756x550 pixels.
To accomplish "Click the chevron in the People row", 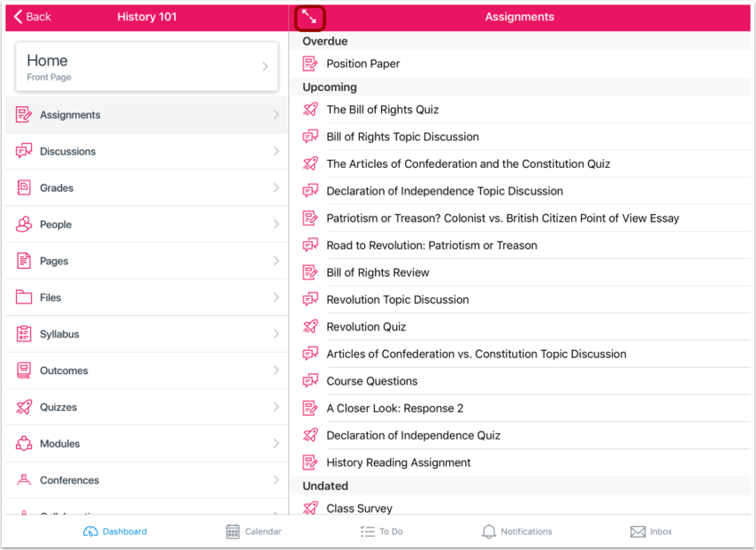I will [276, 224].
